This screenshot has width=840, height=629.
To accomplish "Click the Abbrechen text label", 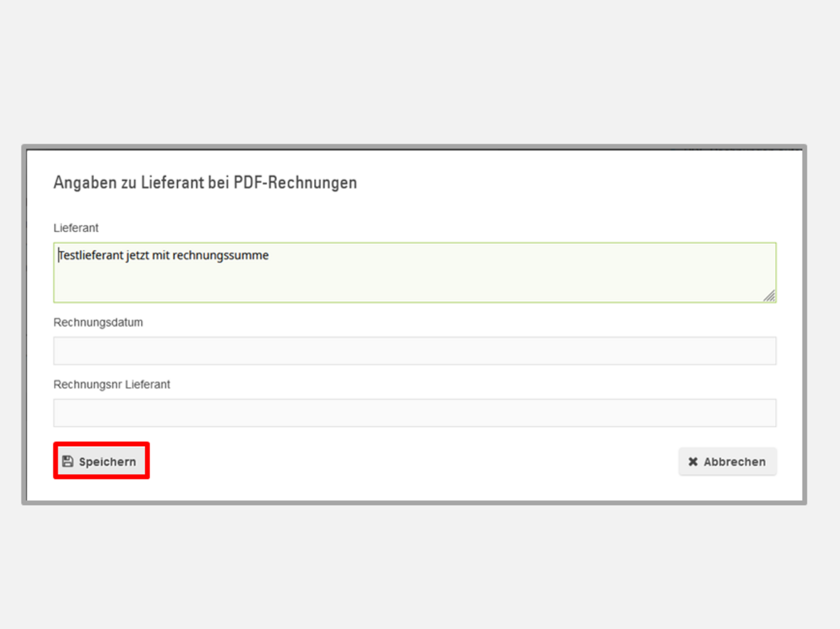I will pos(735,462).
